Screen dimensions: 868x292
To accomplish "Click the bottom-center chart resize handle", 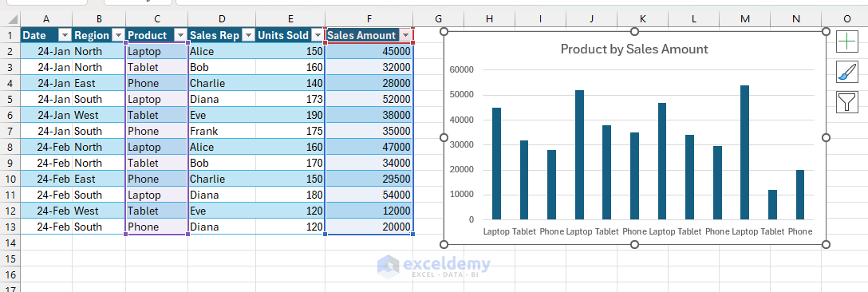I will (634, 244).
